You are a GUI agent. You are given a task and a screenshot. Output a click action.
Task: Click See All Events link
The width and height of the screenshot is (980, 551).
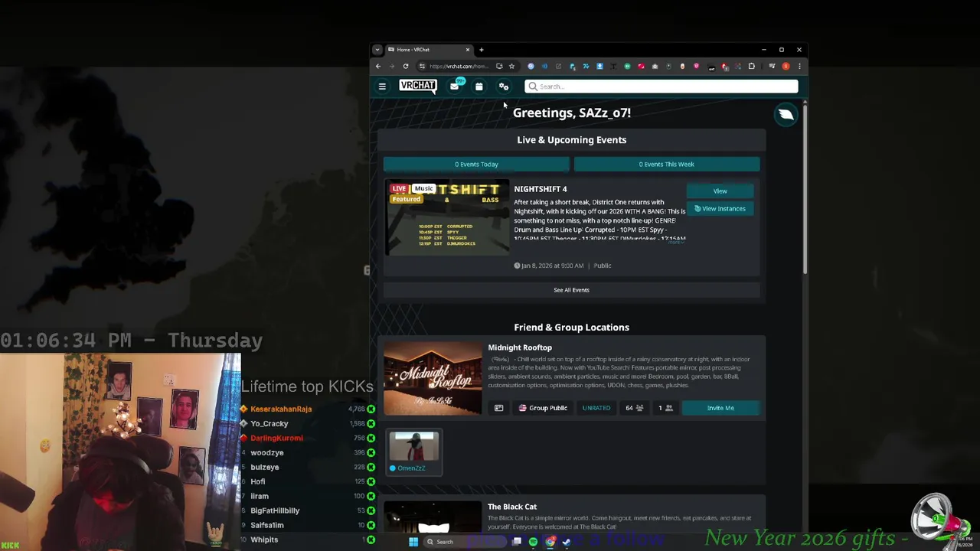(571, 290)
